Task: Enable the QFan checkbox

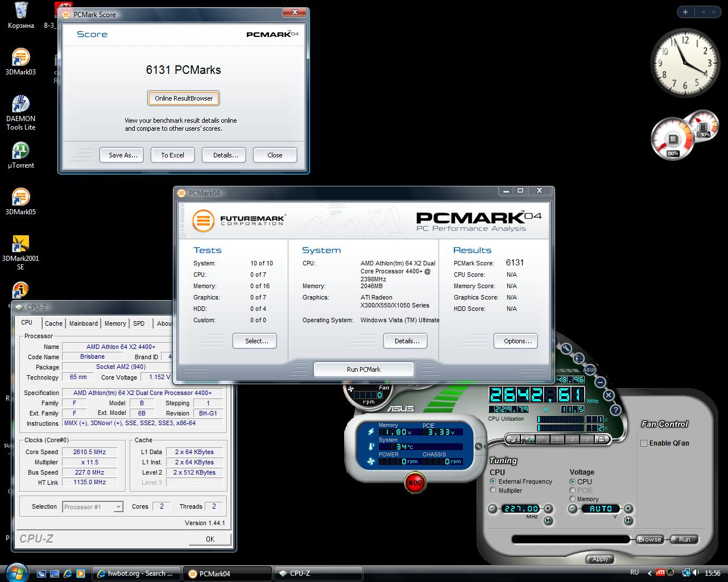Action: point(644,443)
